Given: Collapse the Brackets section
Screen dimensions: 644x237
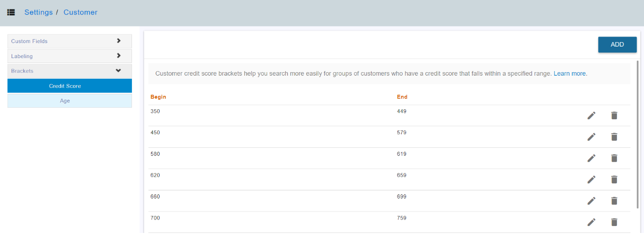Looking at the screenshot, I should (x=70, y=71).
